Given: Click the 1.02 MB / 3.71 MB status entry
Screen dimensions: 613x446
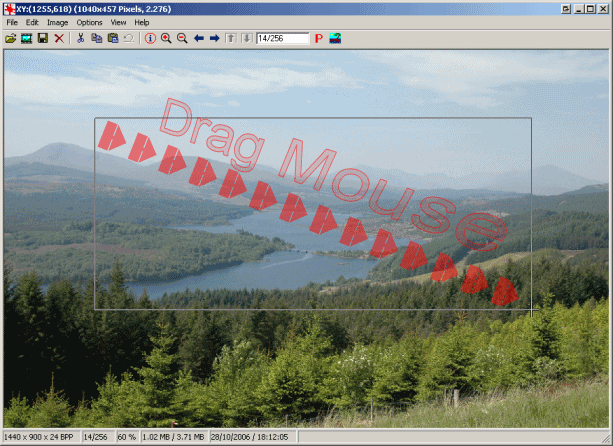Looking at the screenshot, I should (174, 437).
